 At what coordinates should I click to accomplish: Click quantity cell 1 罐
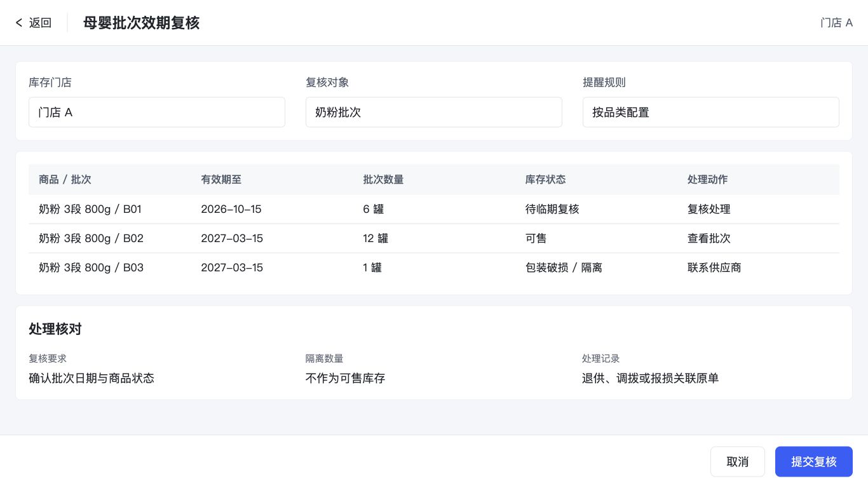tap(372, 268)
